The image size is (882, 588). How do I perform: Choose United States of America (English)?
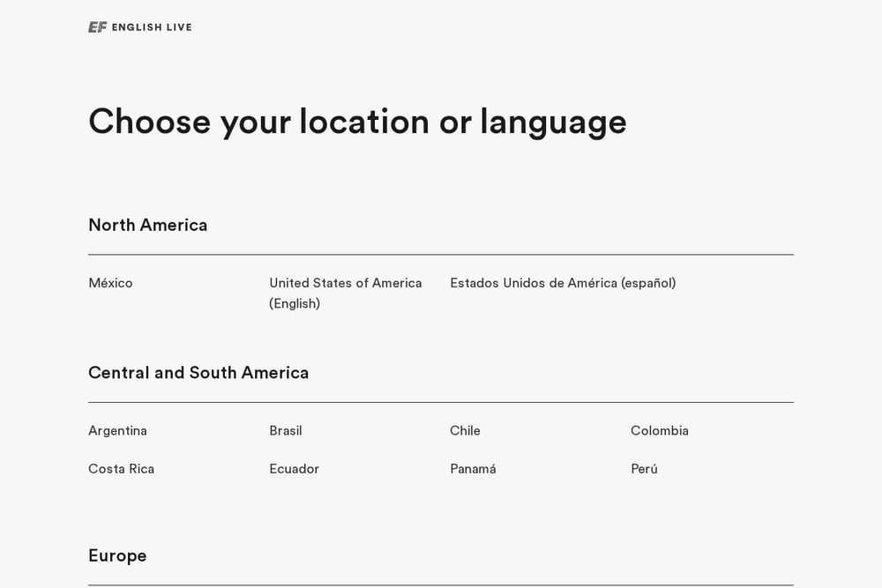pos(346,293)
